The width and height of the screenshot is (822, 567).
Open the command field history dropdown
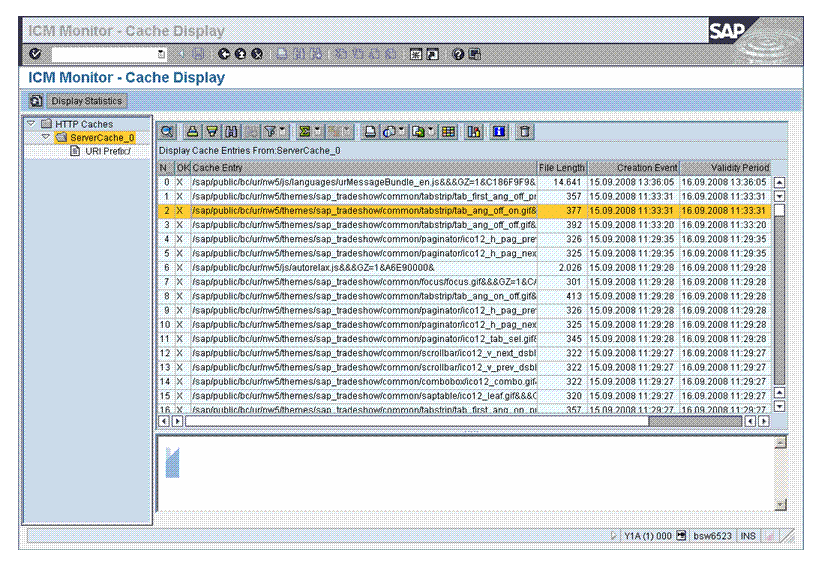click(161, 54)
